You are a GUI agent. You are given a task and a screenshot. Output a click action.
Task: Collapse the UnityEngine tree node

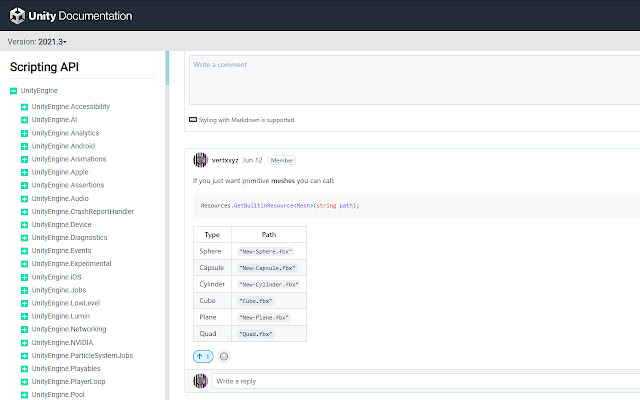pyautogui.click(x=13, y=91)
